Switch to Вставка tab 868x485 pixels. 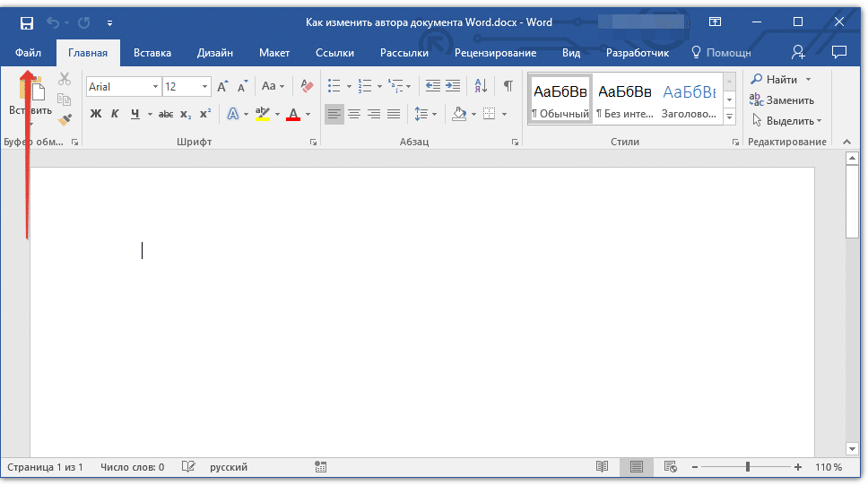click(x=152, y=53)
